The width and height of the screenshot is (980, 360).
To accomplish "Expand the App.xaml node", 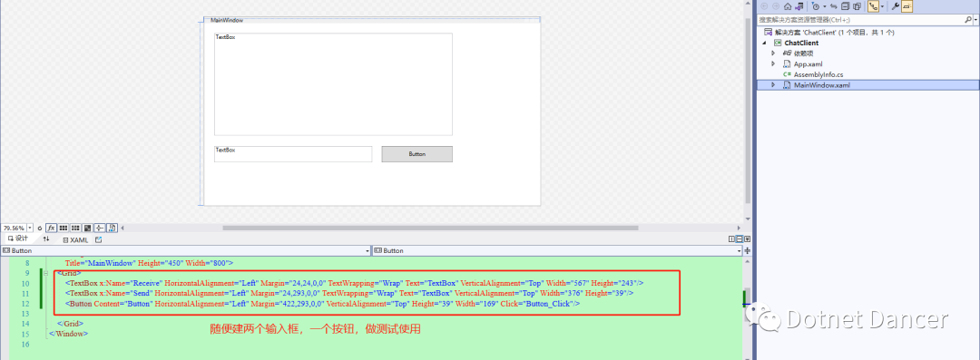I will point(773,64).
